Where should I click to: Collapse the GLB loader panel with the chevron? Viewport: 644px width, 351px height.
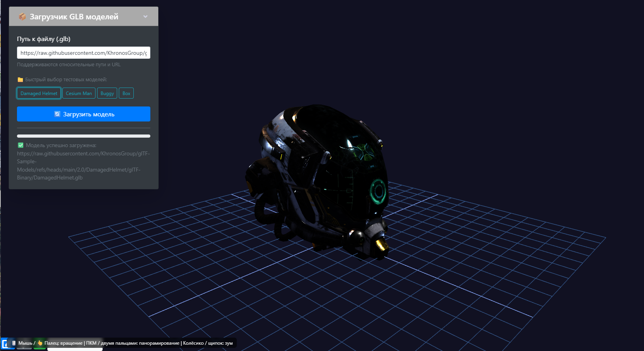point(145,17)
